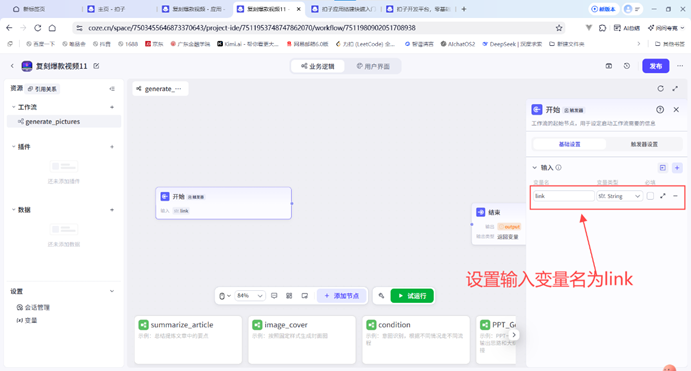Switch to the 用户界面 tab
691x371 pixels.
[x=373, y=66]
